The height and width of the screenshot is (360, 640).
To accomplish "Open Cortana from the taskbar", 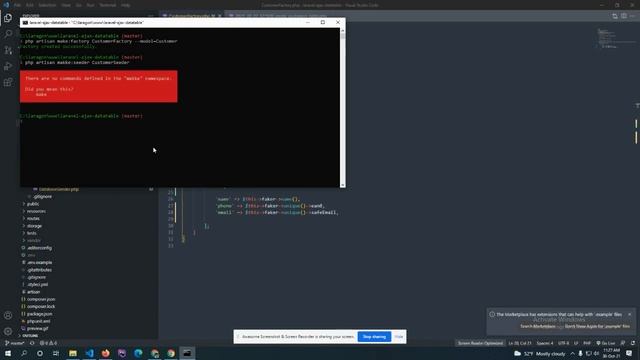I will [x=40, y=353].
